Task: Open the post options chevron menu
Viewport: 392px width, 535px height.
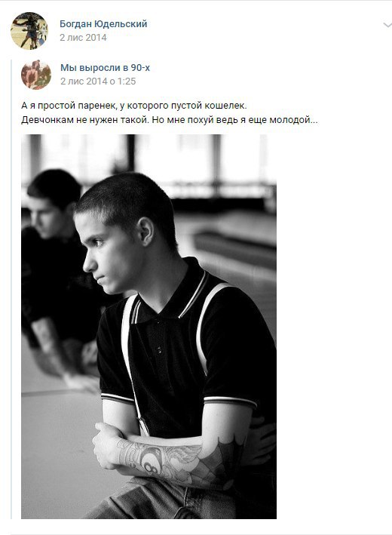Action: [387, 25]
